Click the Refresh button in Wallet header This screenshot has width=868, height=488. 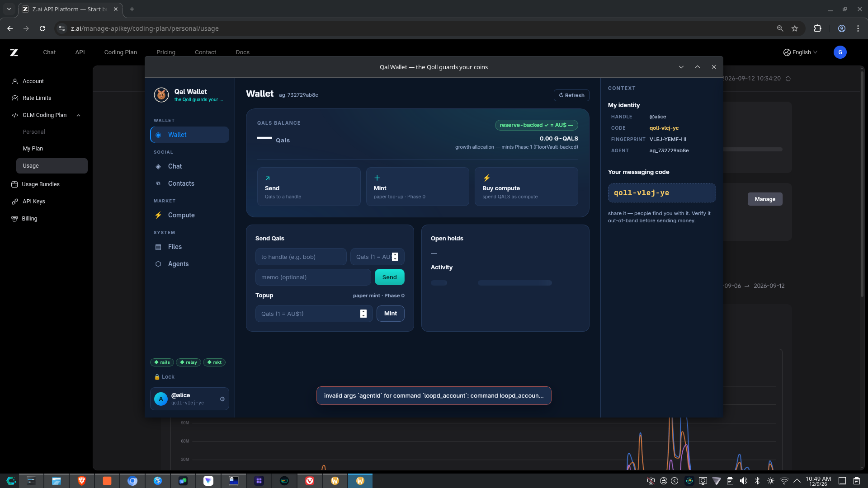[x=571, y=95]
